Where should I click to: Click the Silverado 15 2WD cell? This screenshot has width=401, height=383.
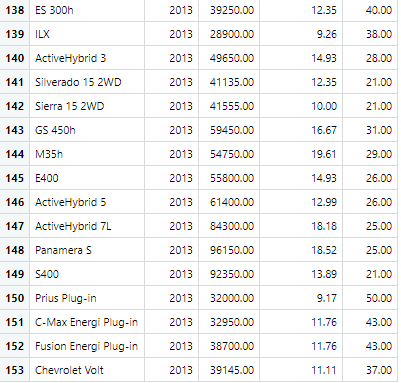tap(87, 82)
